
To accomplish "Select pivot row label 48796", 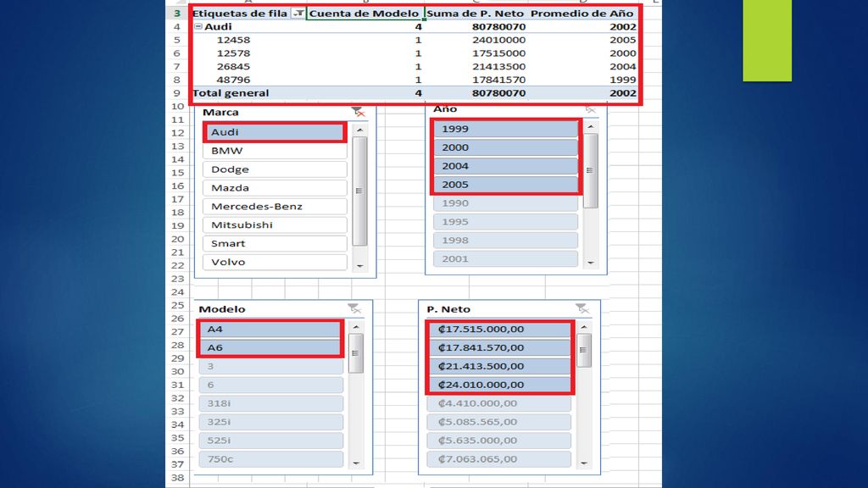I will 234,80.
